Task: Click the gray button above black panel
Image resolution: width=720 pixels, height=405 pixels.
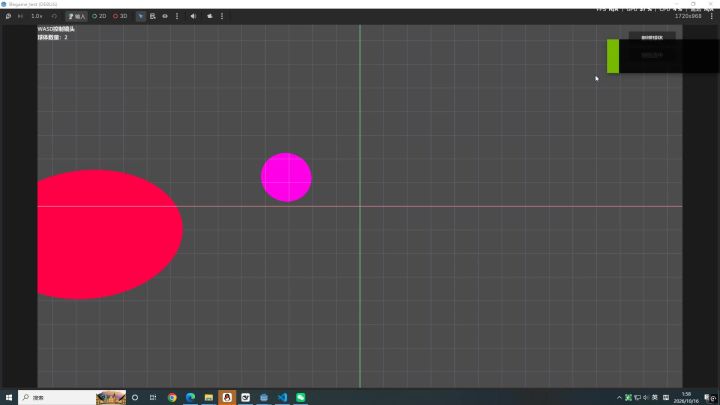Action: (x=652, y=37)
